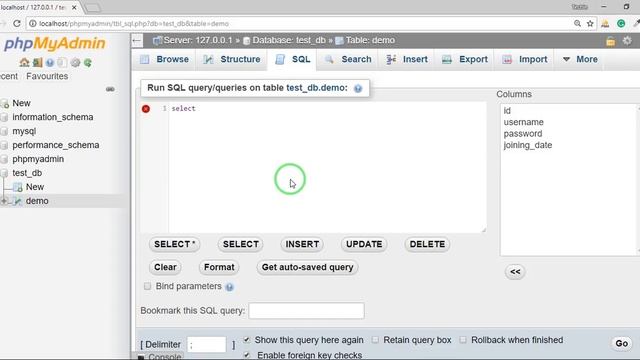Open the More tab dropdown

click(580, 60)
